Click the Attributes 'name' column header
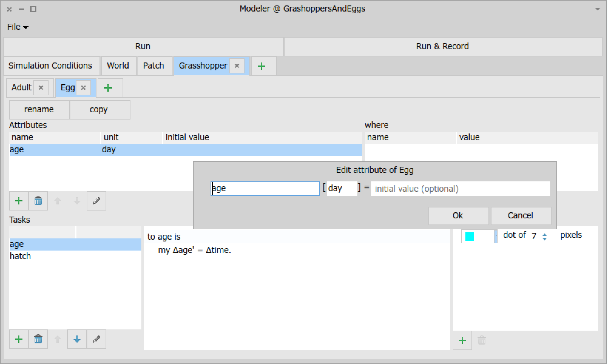 click(55, 137)
